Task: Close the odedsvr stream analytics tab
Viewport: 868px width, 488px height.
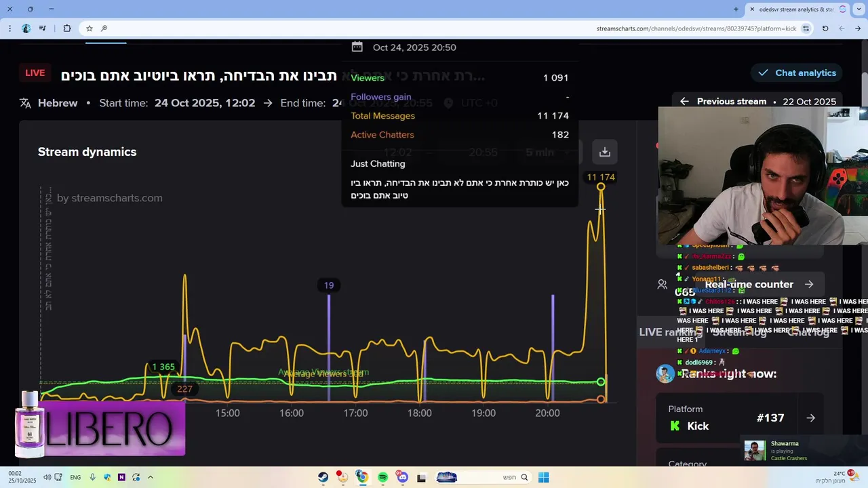Action: (751, 9)
